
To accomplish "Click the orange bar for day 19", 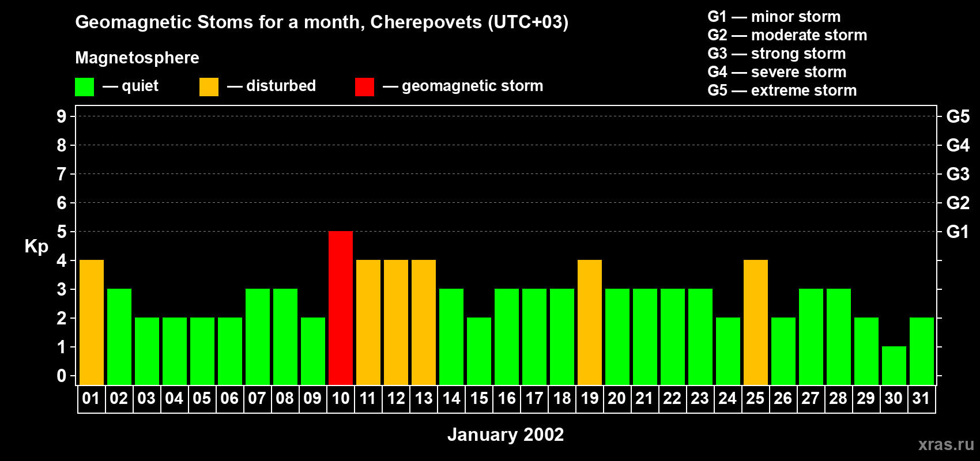I will (590, 322).
